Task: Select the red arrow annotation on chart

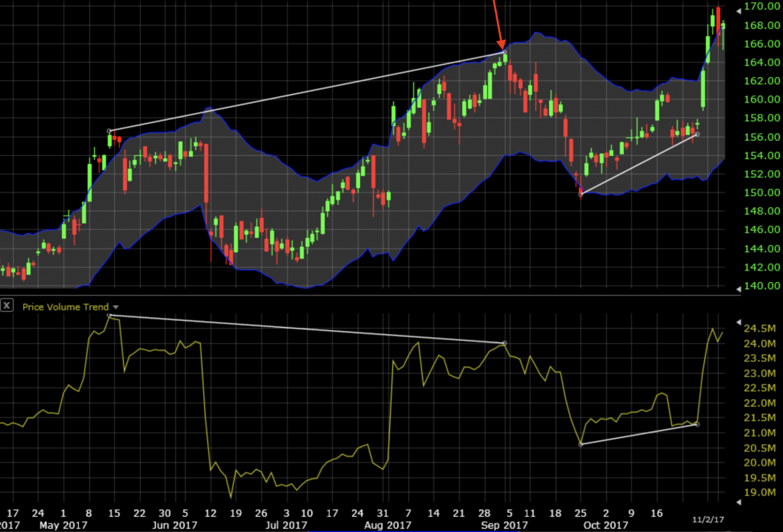Action: (499, 27)
